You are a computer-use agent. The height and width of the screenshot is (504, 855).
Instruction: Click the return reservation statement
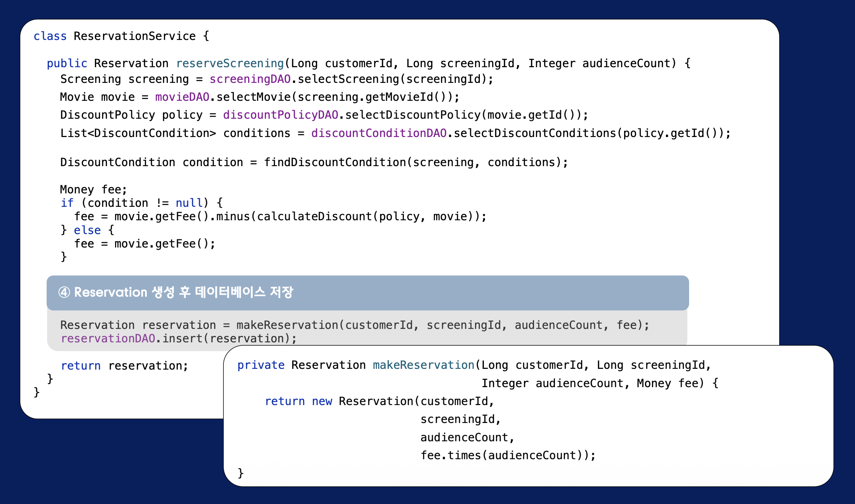point(124,366)
